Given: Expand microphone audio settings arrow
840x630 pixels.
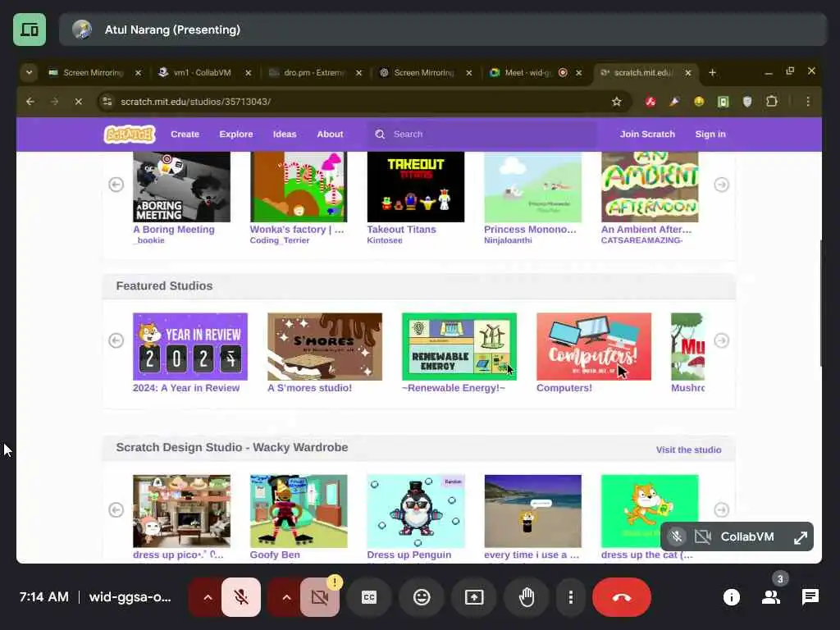Looking at the screenshot, I should point(208,597).
